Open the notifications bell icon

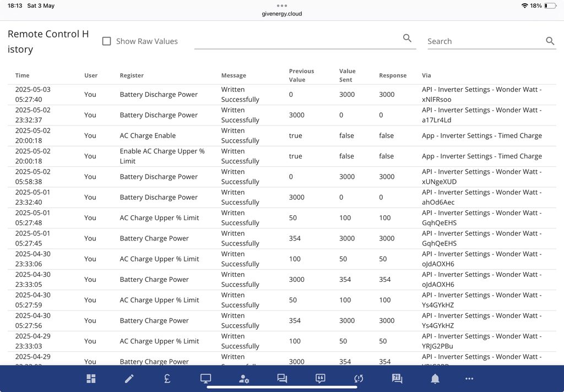[435, 379]
